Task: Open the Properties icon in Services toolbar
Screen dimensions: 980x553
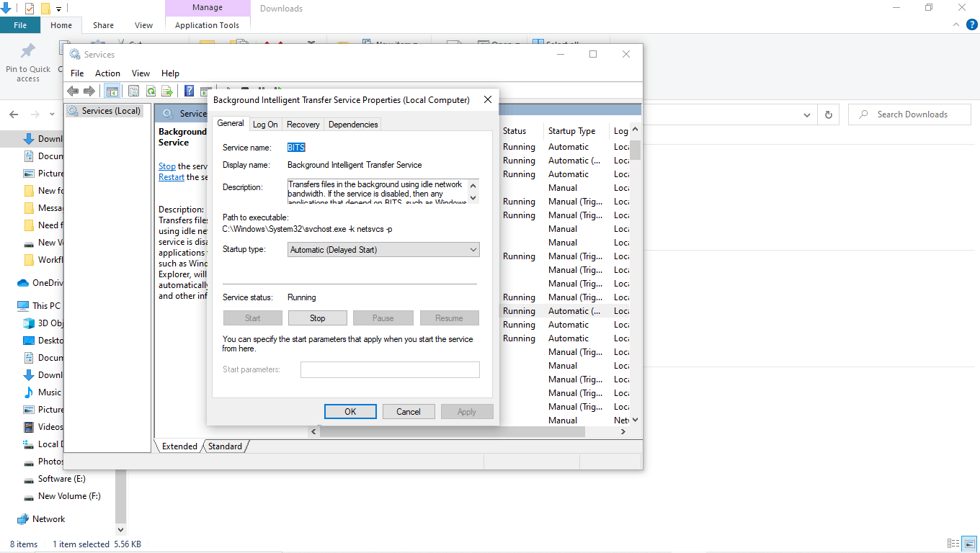Action: coord(133,91)
